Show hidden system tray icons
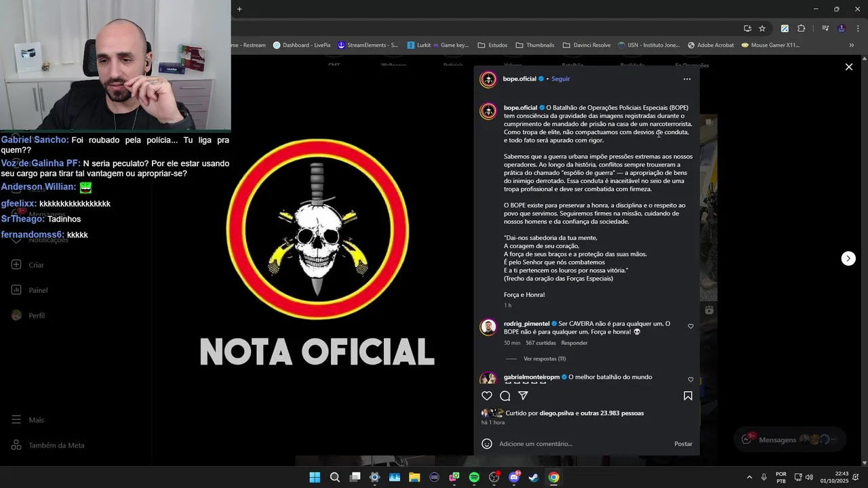This screenshot has height=488, width=868. 749,477
